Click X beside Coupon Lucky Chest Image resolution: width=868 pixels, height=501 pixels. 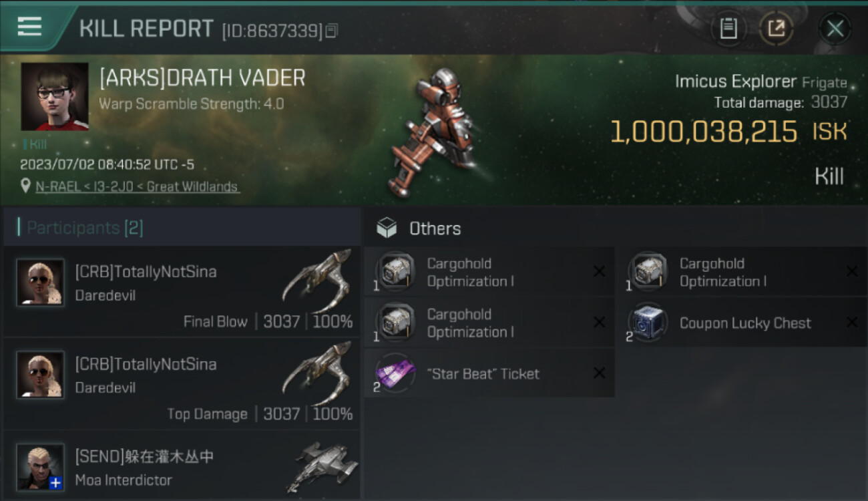(852, 322)
